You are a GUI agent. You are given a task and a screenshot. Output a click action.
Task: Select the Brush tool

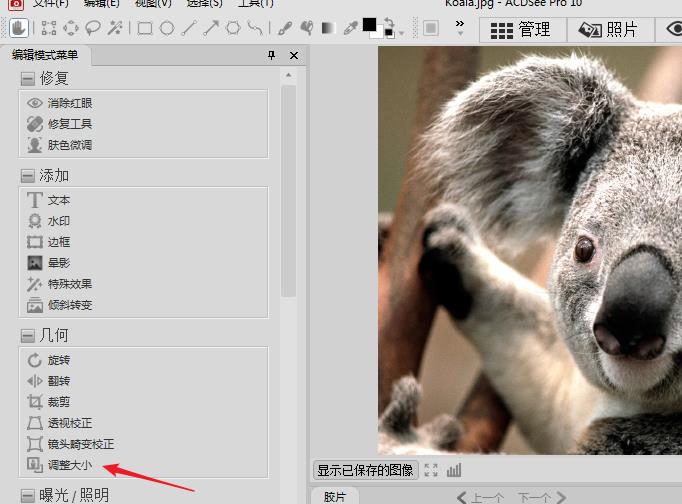[285, 28]
